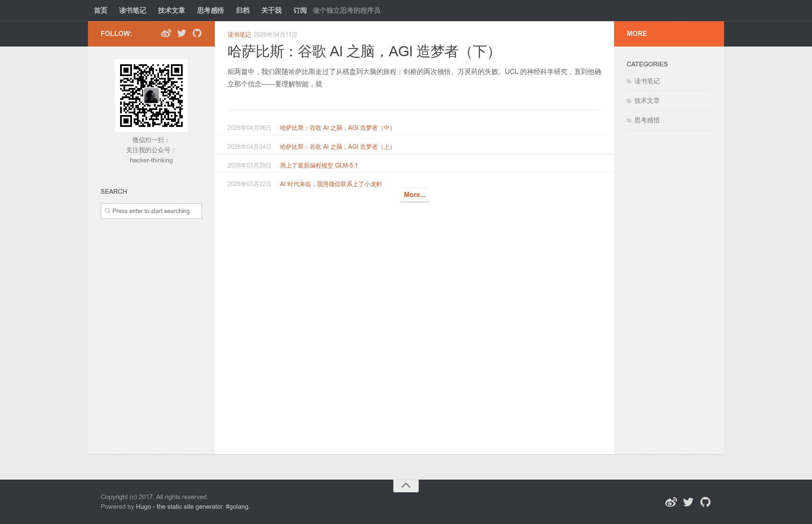Go to 首页 in the top navigation

pyautogui.click(x=101, y=11)
